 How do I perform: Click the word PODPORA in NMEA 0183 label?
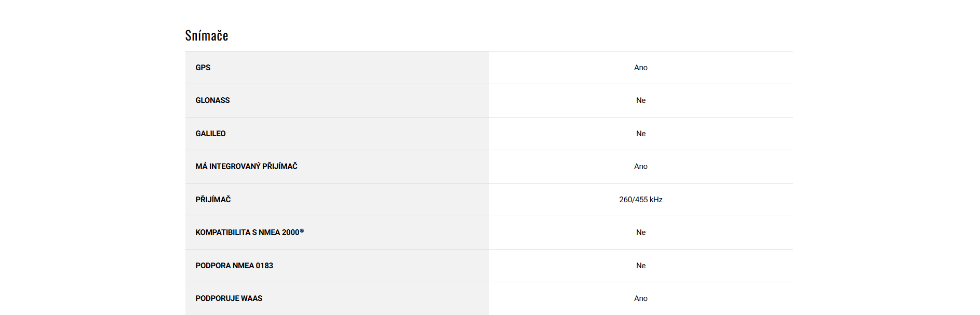213,266
